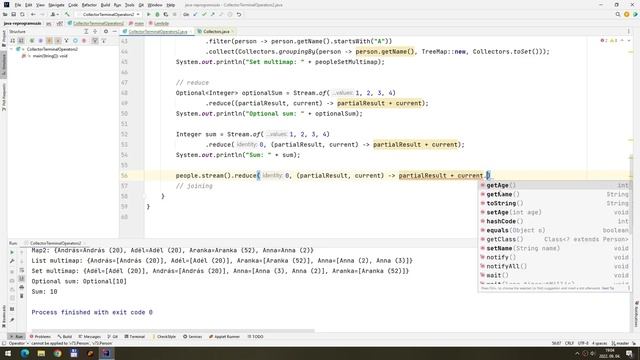Open the Services tool window tab
This screenshot has height=360, width=640.
tap(192, 337)
